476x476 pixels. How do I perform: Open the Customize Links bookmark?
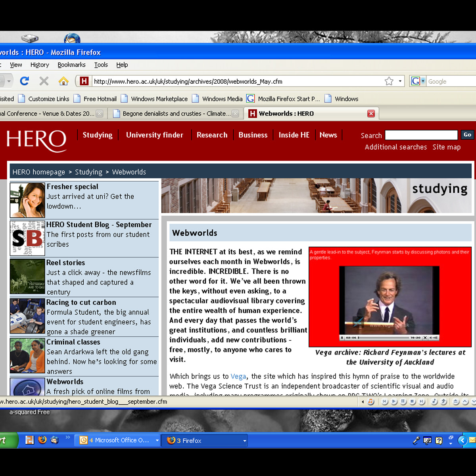click(44, 99)
